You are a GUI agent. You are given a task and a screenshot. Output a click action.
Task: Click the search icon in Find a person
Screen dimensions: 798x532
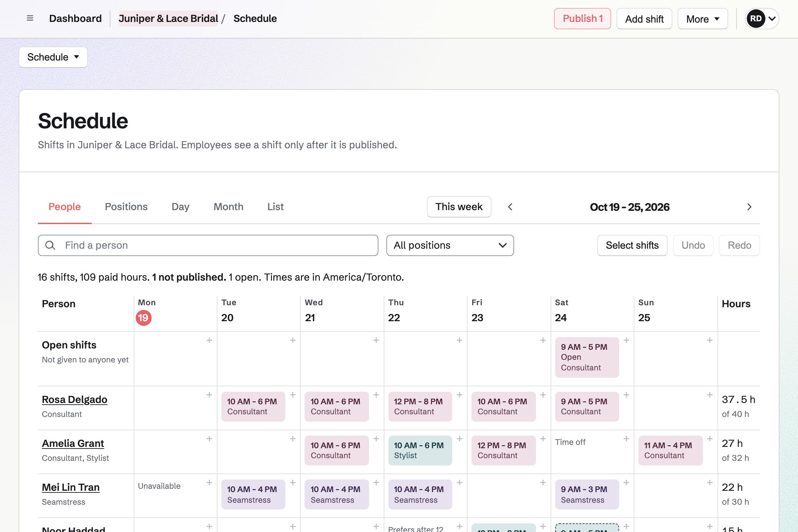(x=50, y=245)
